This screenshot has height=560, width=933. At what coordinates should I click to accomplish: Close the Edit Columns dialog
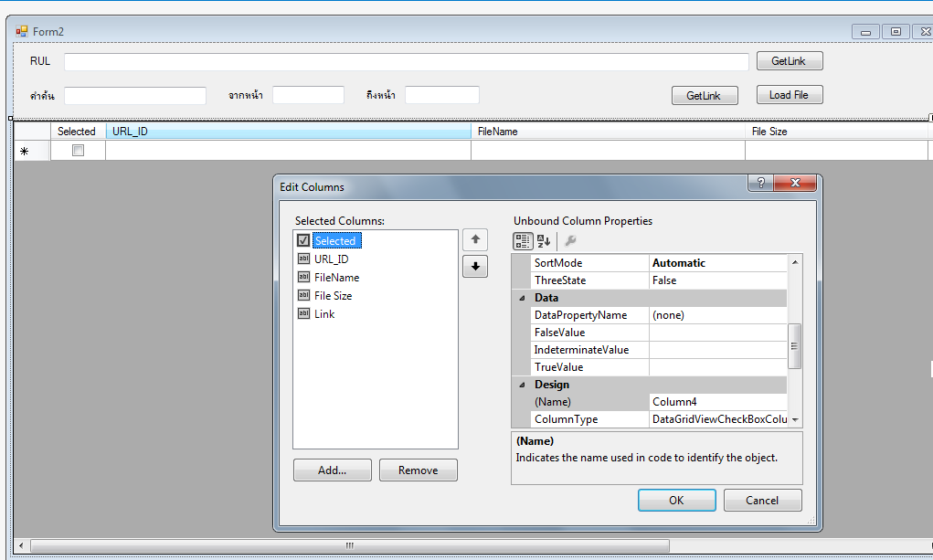pyautogui.click(x=795, y=183)
